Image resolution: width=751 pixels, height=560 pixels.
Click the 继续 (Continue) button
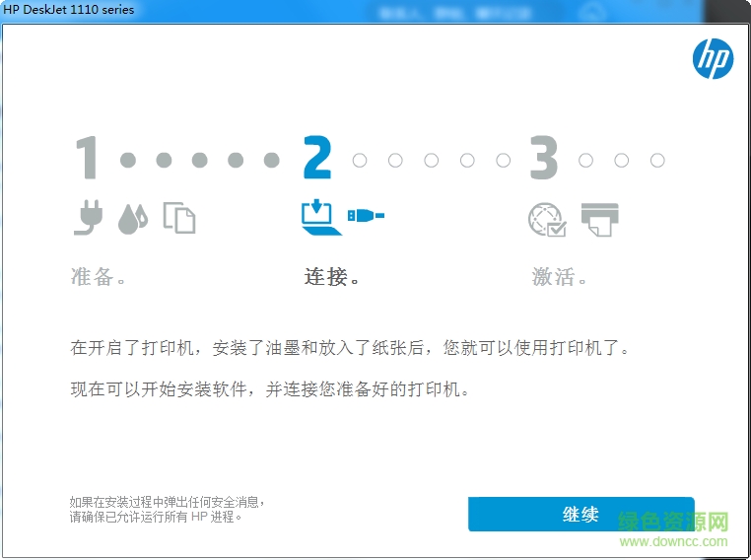click(580, 514)
